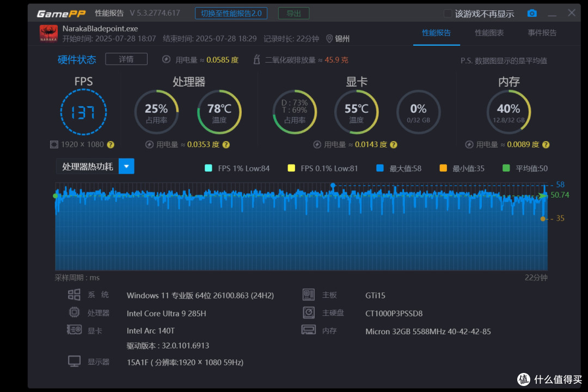Click the 硬件状态 heading
The image size is (588, 392).
click(77, 60)
